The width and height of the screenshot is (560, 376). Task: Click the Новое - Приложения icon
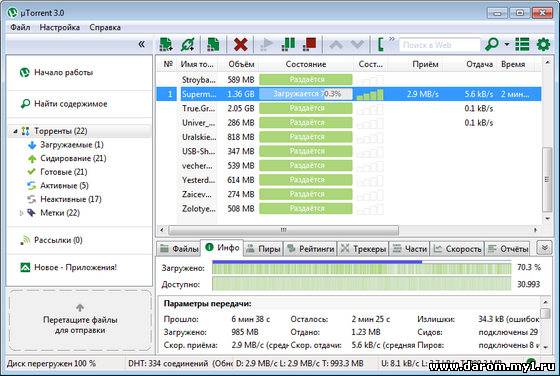25,267
